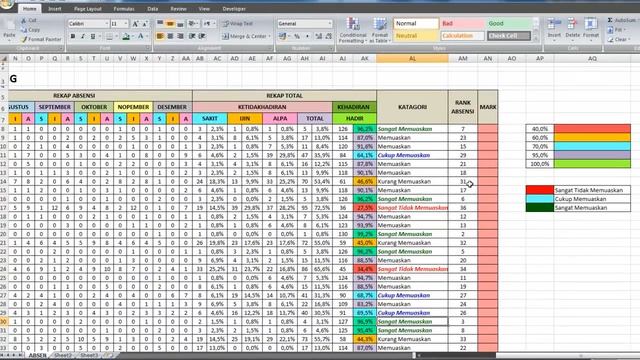Open the Developer tab

point(234,9)
